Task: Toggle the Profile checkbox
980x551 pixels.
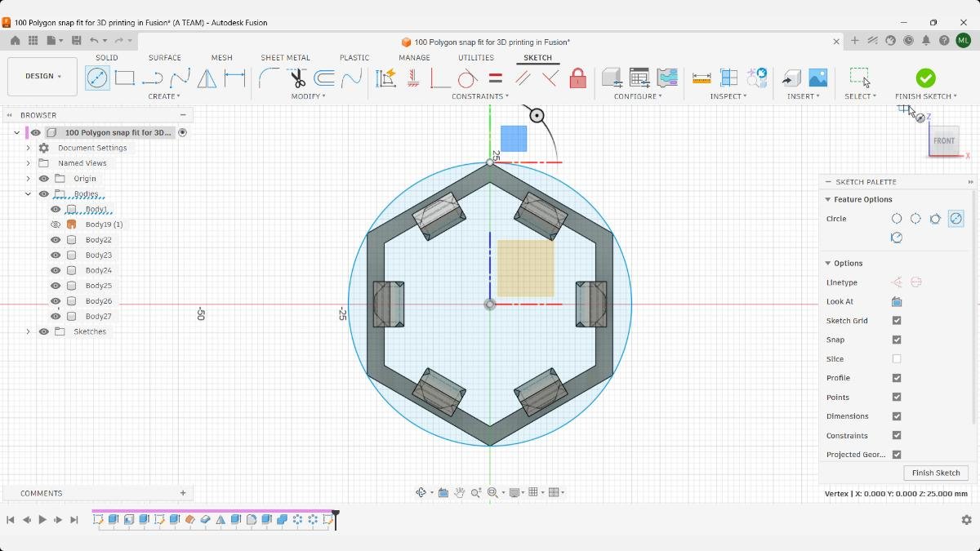Action: (x=897, y=378)
